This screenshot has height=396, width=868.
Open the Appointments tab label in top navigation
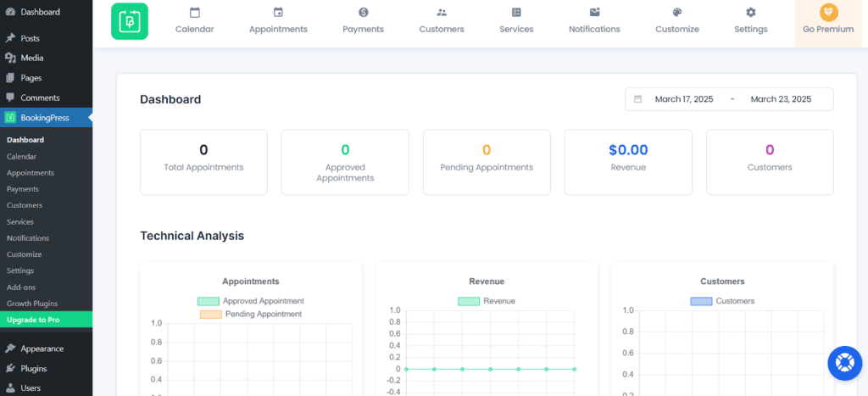pyautogui.click(x=278, y=30)
